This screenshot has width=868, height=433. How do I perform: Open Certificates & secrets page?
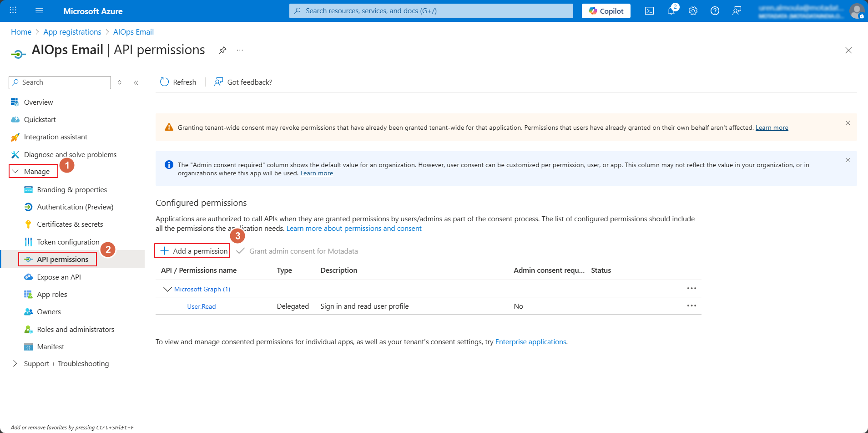tap(70, 224)
